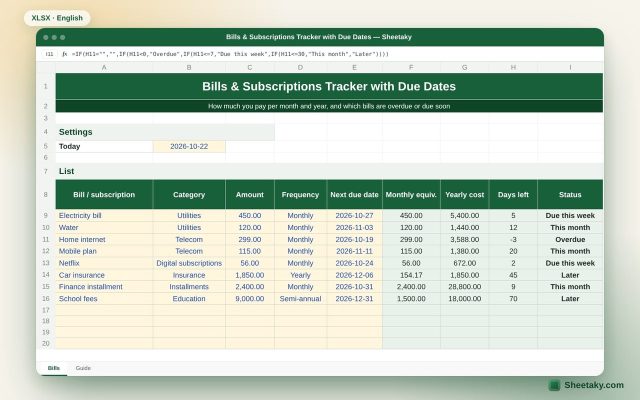Select the Water bill name cell

[x=104, y=227]
